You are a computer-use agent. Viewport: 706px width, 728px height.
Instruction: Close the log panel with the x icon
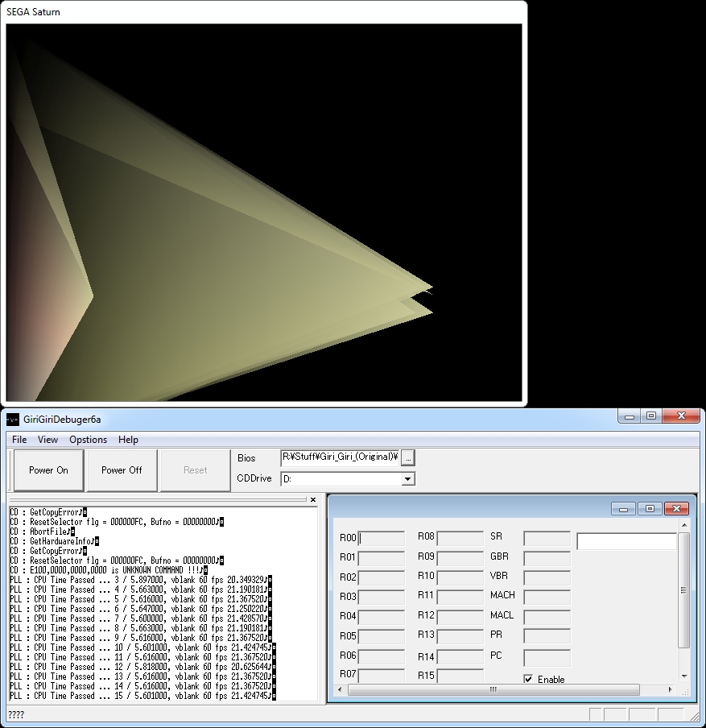coord(313,499)
